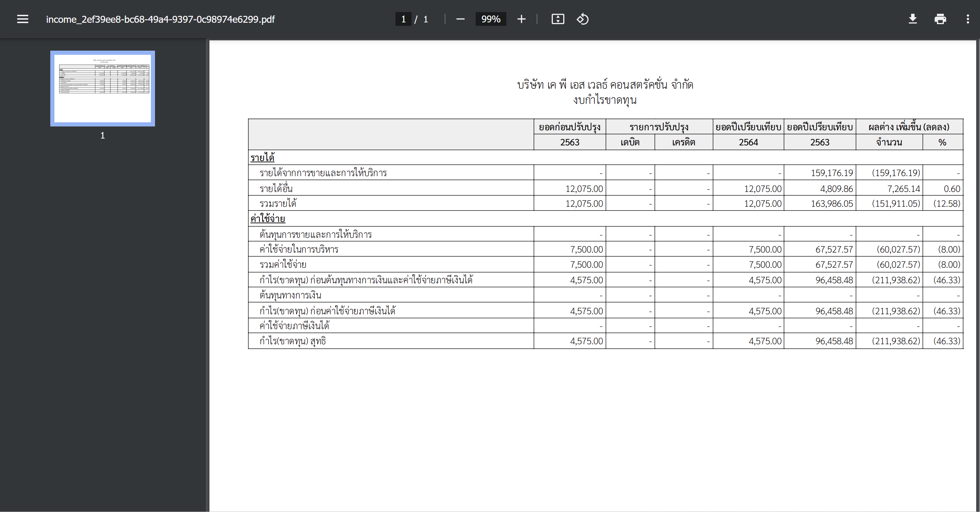Screen dimensions: 980x512
Task: Select page 1 thumbnail in sidebar
Action: tap(102, 88)
